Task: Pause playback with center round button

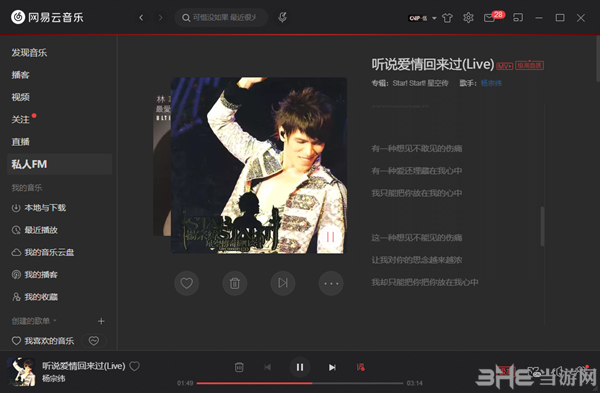Action: 300,367
